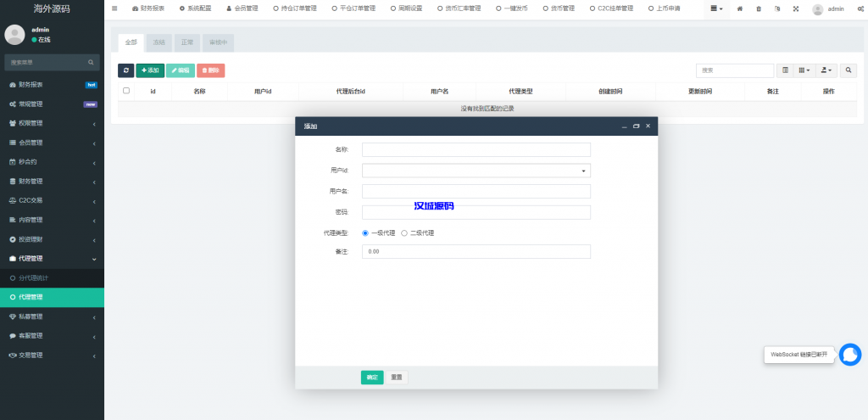This screenshot has width=868, height=420.
Task: Click the table 搜索 input box
Action: [735, 70]
